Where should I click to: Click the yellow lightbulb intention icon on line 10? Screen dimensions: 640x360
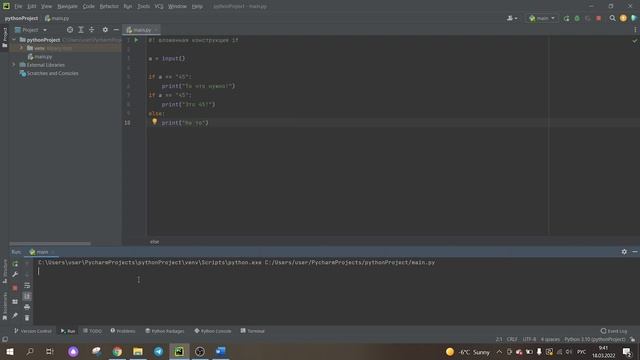point(154,121)
